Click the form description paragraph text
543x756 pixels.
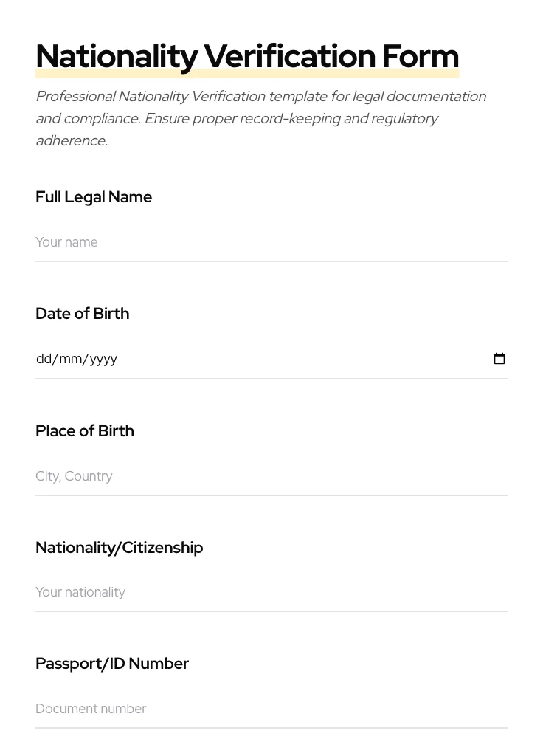(x=260, y=118)
